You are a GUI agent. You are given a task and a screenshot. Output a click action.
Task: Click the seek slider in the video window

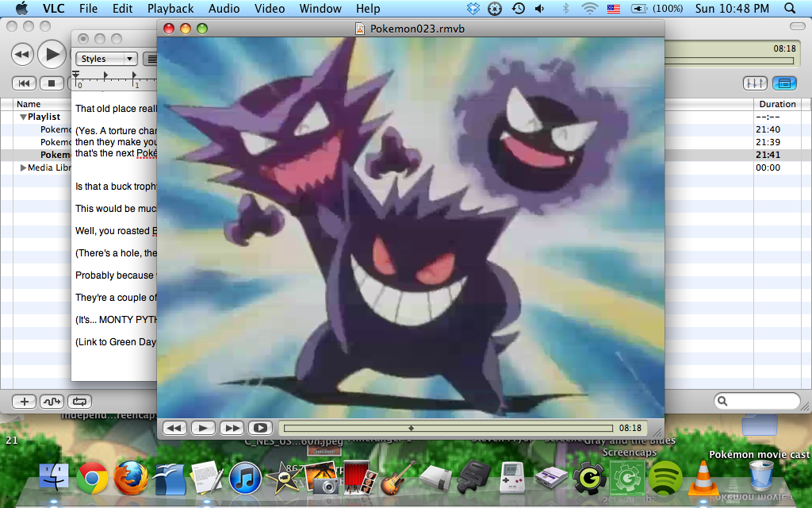point(448,428)
